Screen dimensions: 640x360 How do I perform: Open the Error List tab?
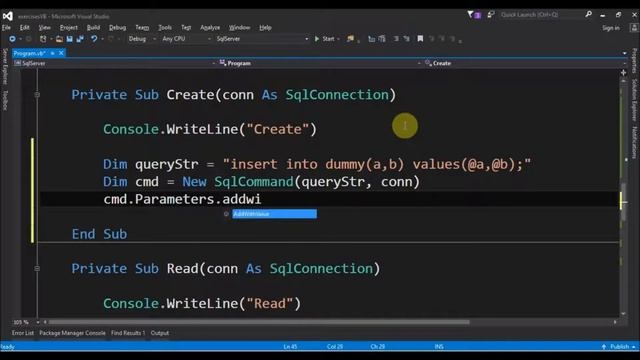click(x=23, y=333)
